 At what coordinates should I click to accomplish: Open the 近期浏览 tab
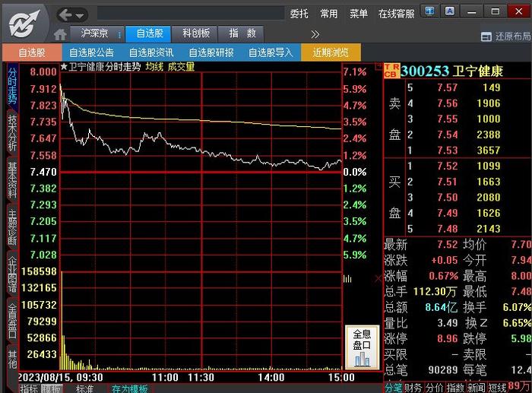click(x=331, y=52)
